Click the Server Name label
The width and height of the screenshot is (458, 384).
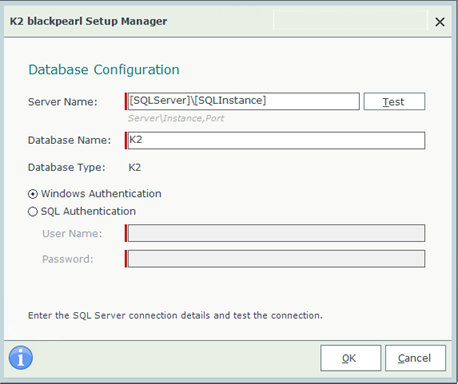63,102
